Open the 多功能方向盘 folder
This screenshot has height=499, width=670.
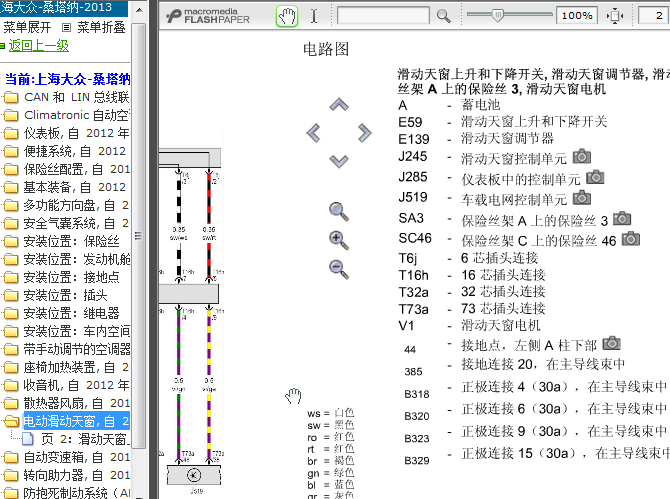point(66,205)
